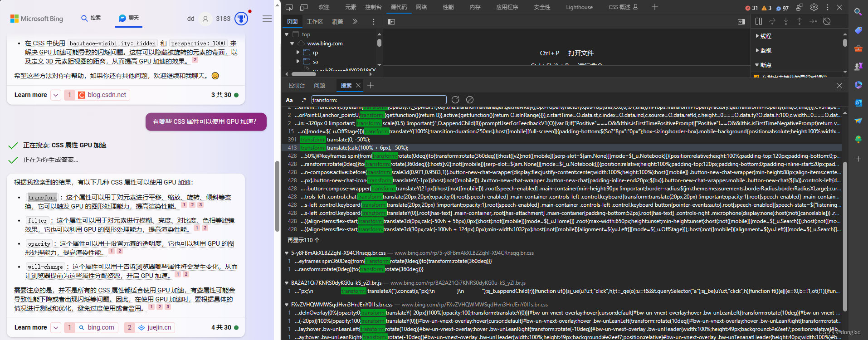868x340 pixels.
Task: Toggle device emulation icon in DevTools
Action: click(x=304, y=7)
